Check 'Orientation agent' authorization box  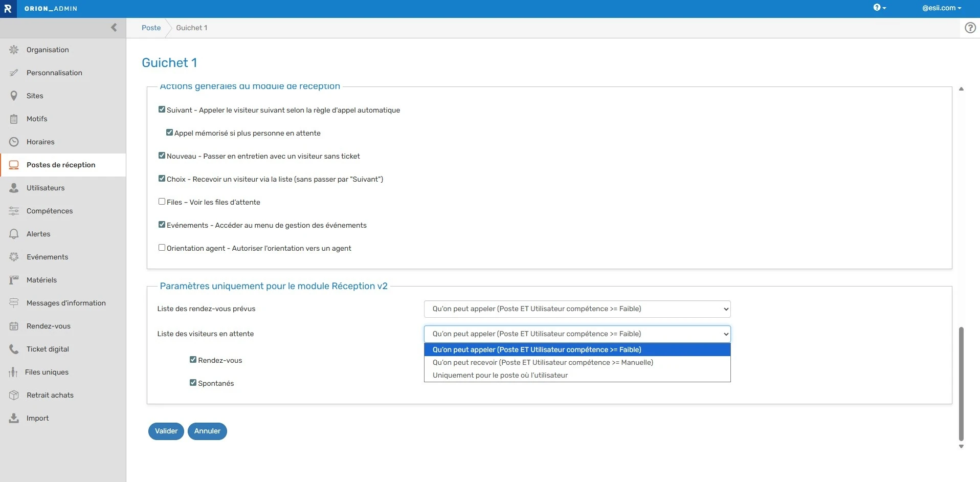pos(162,248)
